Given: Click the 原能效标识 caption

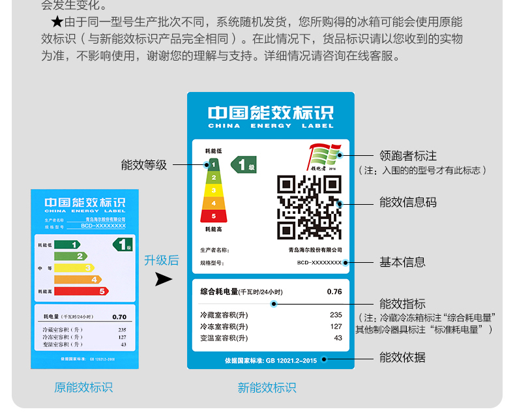Looking at the screenshot, I should pos(83,387).
